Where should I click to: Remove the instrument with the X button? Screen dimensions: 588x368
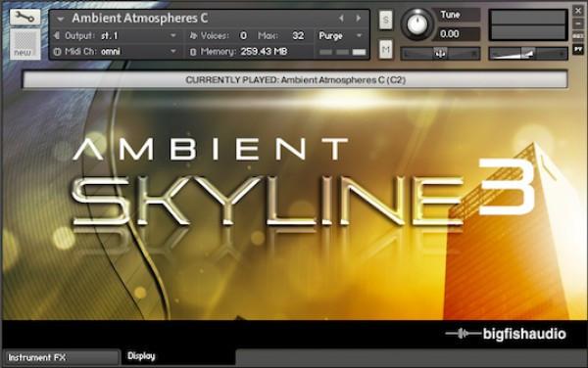(x=578, y=11)
